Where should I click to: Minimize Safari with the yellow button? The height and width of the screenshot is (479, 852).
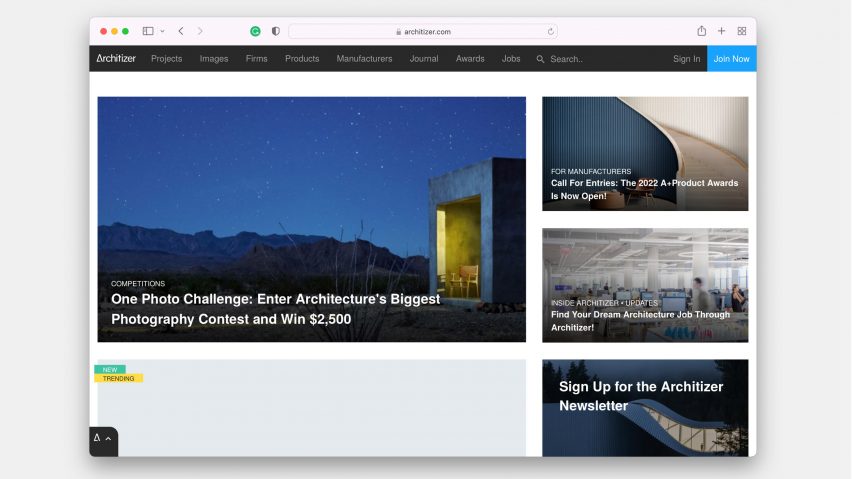coord(114,31)
